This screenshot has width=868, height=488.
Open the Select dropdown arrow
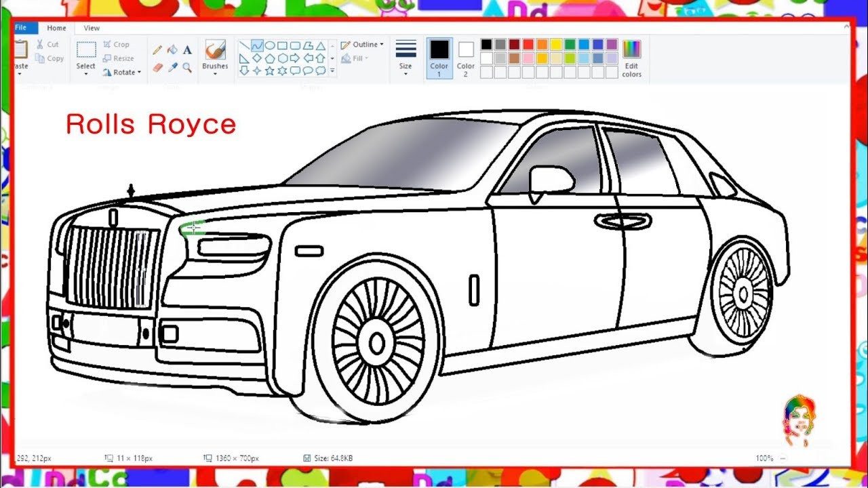[86, 74]
